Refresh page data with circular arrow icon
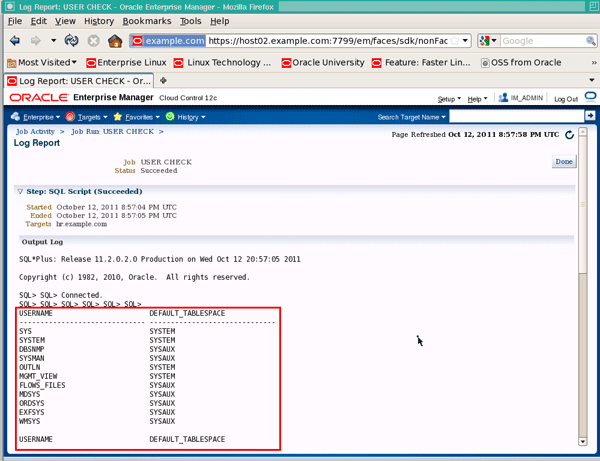Screen dimensions: 600x461 pos(569,135)
